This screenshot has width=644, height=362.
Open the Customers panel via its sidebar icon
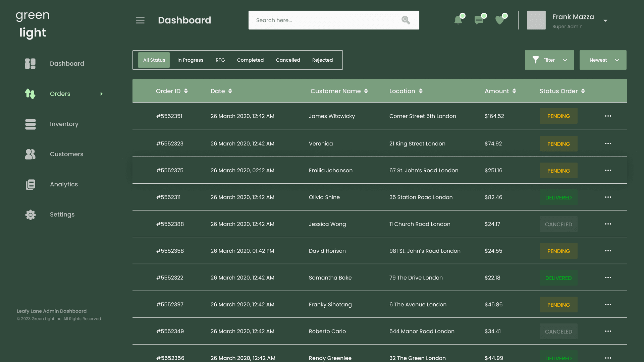point(30,154)
